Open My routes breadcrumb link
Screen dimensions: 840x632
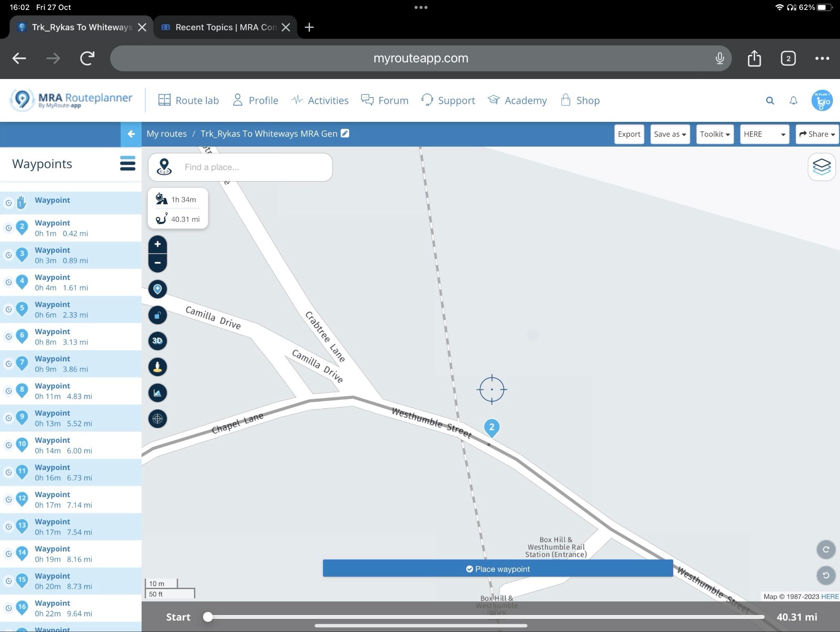[x=167, y=134]
